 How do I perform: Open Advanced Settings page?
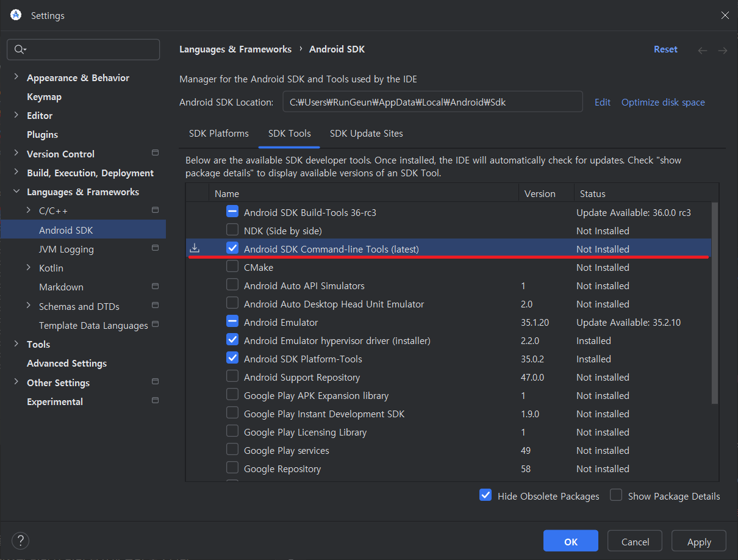[x=66, y=363]
